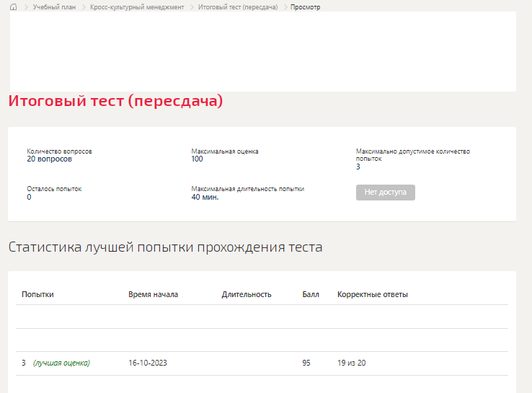532x393 pixels.
Task: Click the score 95 in the attempt row
Action: 306,363
